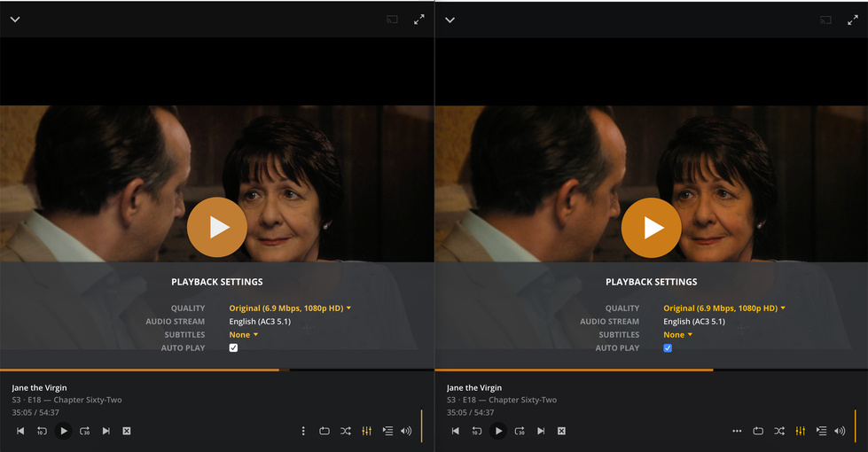This screenshot has height=452, width=868.
Task: Adjust right player vertical volume bar
Action: 856,426
